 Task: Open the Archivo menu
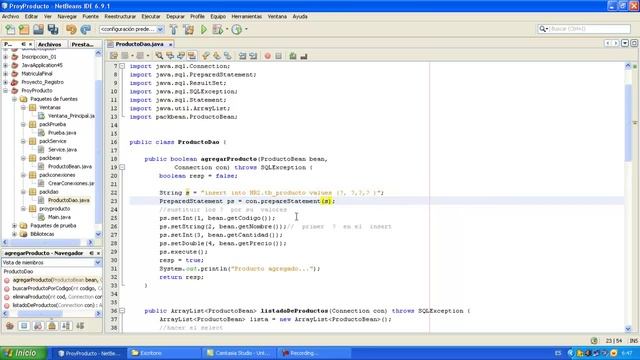tap(10, 16)
